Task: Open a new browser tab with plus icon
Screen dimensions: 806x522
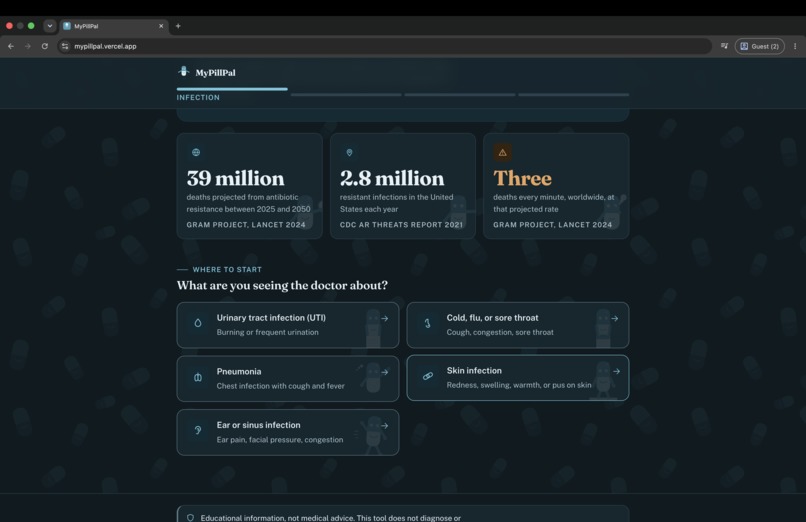Action: point(178,26)
